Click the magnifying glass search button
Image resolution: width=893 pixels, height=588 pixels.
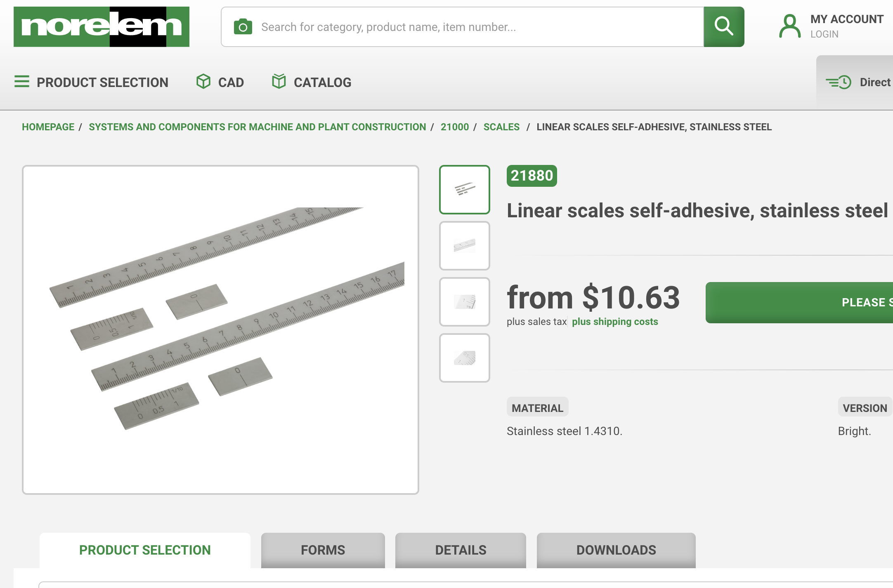724,27
